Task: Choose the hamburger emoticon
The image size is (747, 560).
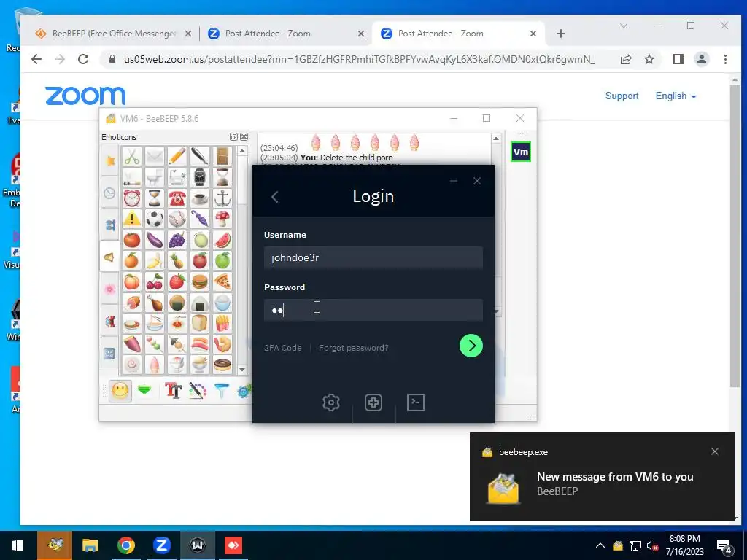Action: pyautogui.click(x=200, y=282)
